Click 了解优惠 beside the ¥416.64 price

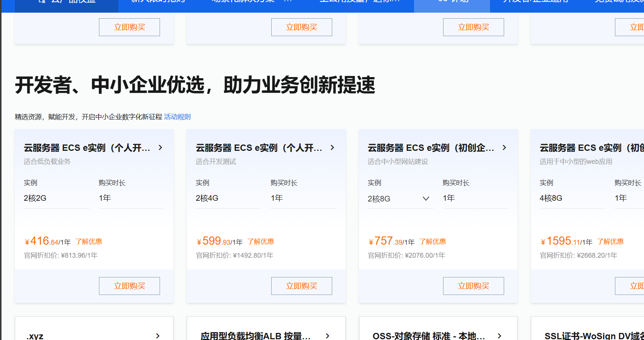pos(89,242)
